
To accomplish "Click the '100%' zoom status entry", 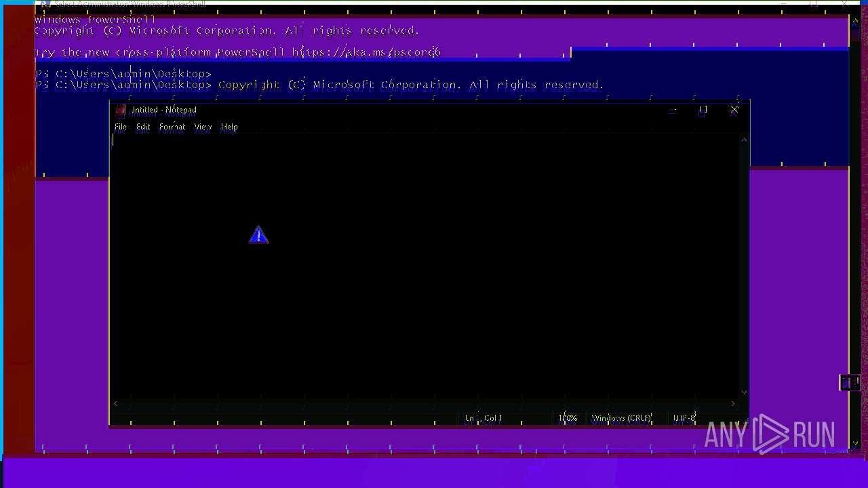I will pyautogui.click(x=568, y=418).
